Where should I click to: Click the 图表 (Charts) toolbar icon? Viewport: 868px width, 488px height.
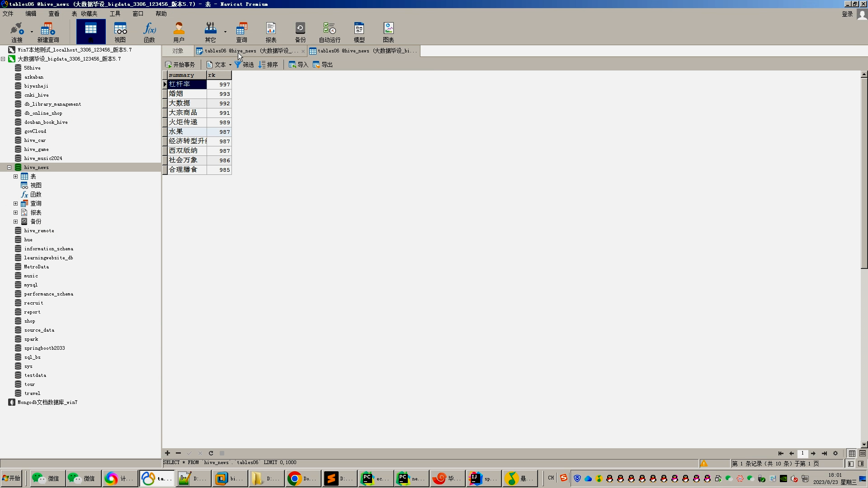click(388, 32)
